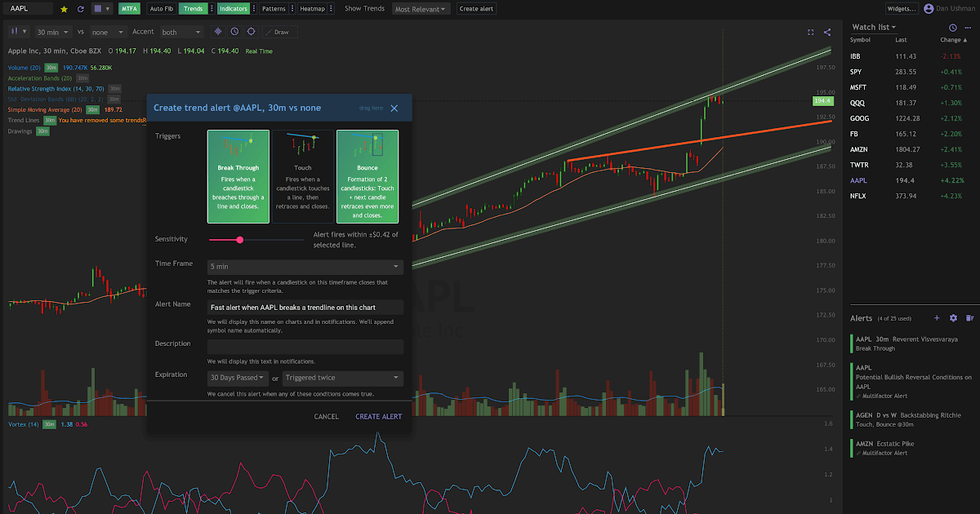
Task: Click the Create alert toolbar button
Action: tap(476, 9)
